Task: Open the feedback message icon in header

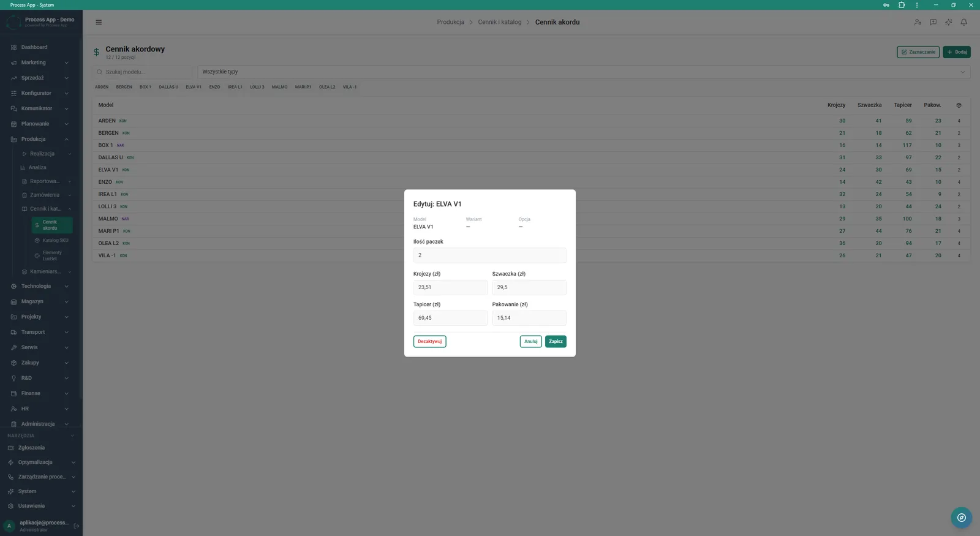Action: tap(933, 22)
